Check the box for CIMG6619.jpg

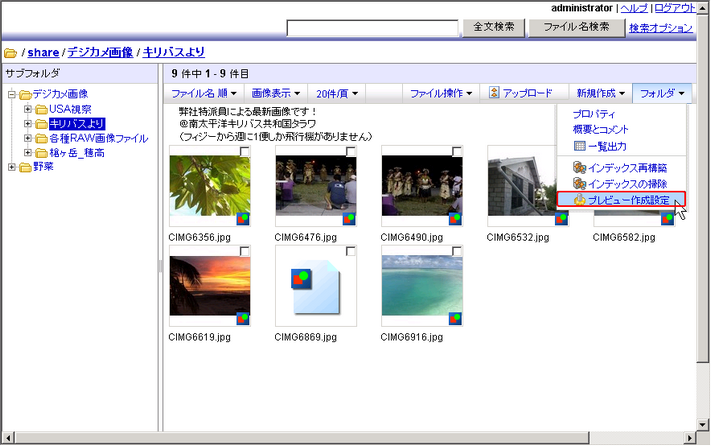point(244,251)
